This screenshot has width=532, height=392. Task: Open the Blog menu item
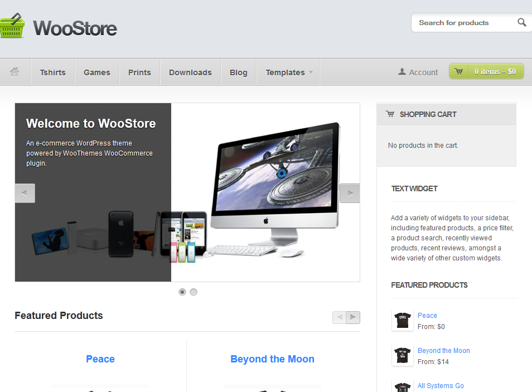(239, 72)
